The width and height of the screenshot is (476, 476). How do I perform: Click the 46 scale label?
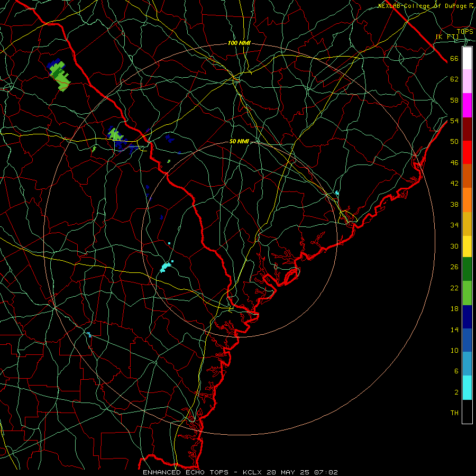(x=454, y=163)
